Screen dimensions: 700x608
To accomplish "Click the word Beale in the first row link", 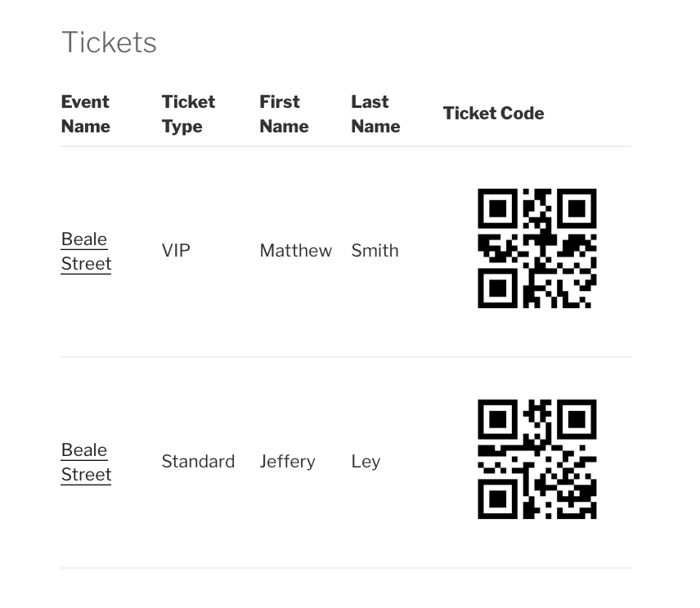I will [84, 239].
